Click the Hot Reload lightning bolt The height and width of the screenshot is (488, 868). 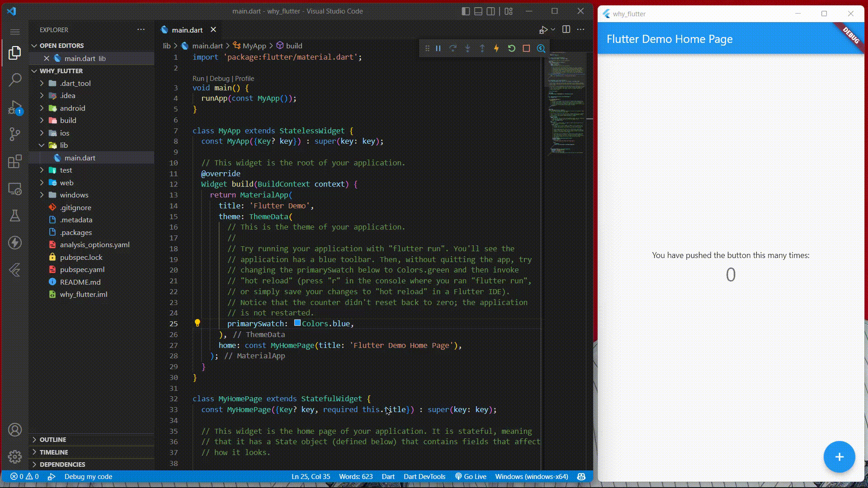496,48
